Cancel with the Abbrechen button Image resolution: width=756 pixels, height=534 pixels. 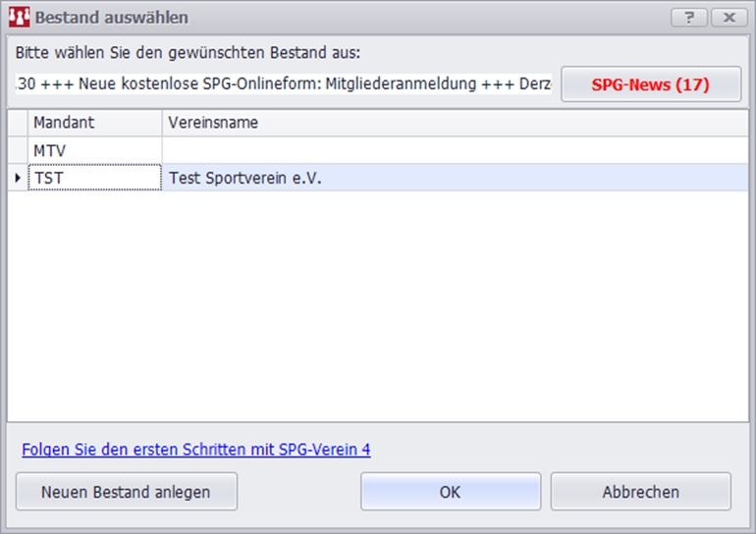[640, 492]
